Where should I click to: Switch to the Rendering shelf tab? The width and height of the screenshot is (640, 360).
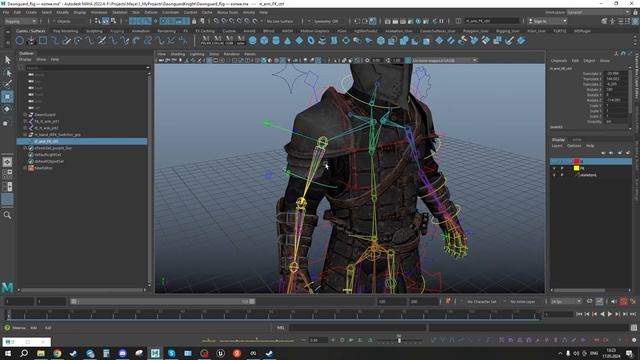click(167, 31)
